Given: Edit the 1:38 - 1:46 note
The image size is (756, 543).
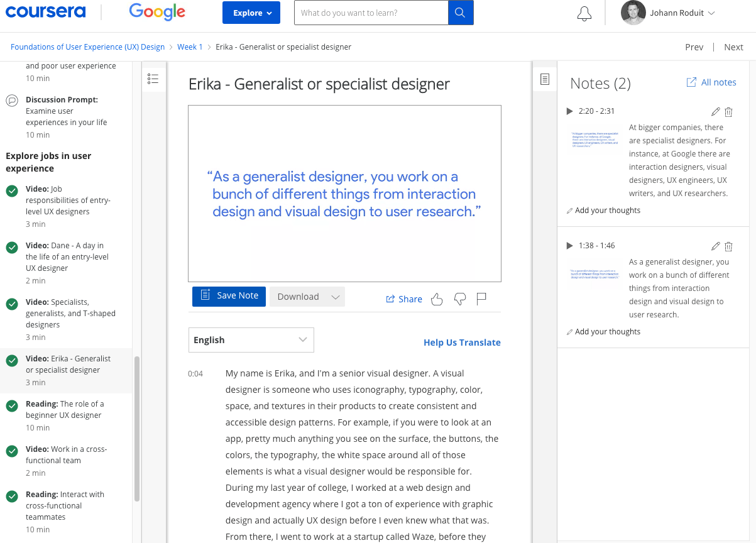Looking at the screenshot, I should pos(715,246).
